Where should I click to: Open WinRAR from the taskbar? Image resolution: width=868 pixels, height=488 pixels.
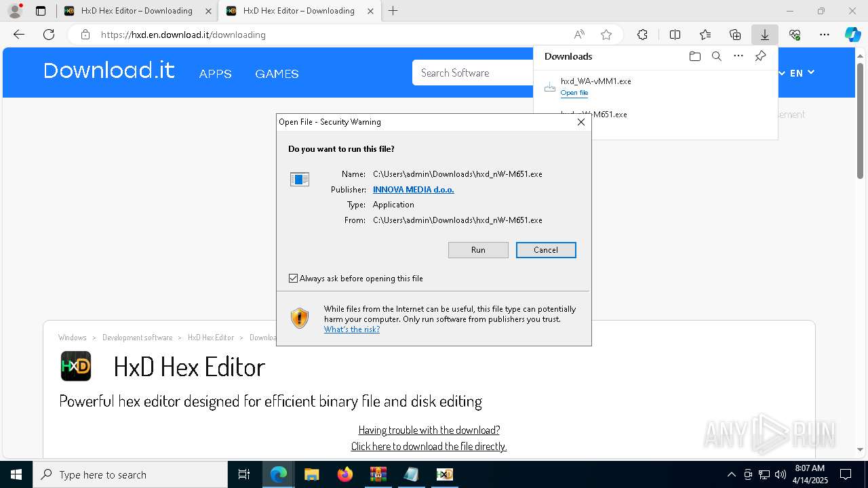coord(378,474)
